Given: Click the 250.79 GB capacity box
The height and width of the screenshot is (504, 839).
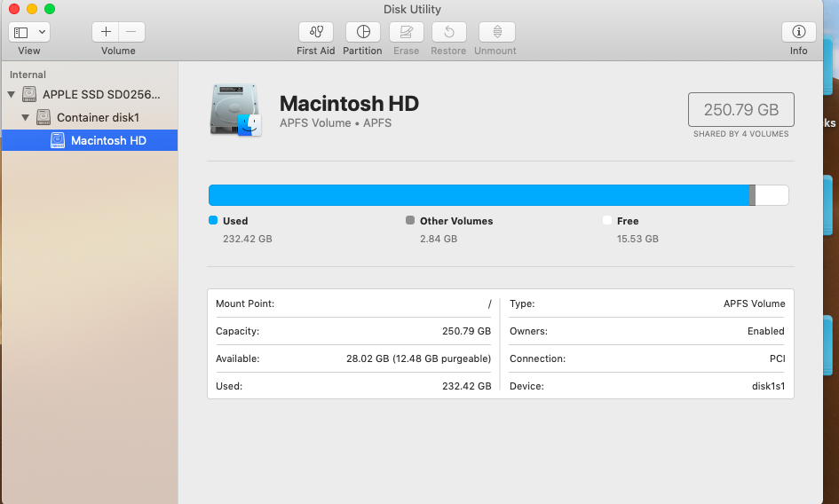Looking at the screenshot, I should pyautogui.click(x=741, y=110).
